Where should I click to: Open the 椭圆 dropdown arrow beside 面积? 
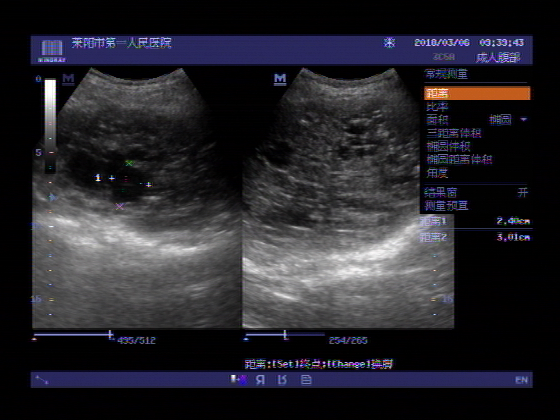524,119
